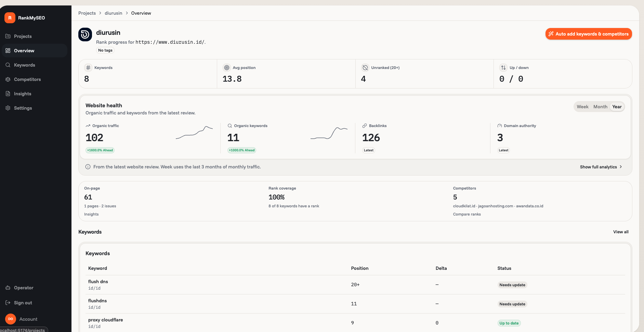This screenshot has height=332, width=644.
Task: Open Insights in the sidebar
Action: pyautogui.click(x=34, y=94)
